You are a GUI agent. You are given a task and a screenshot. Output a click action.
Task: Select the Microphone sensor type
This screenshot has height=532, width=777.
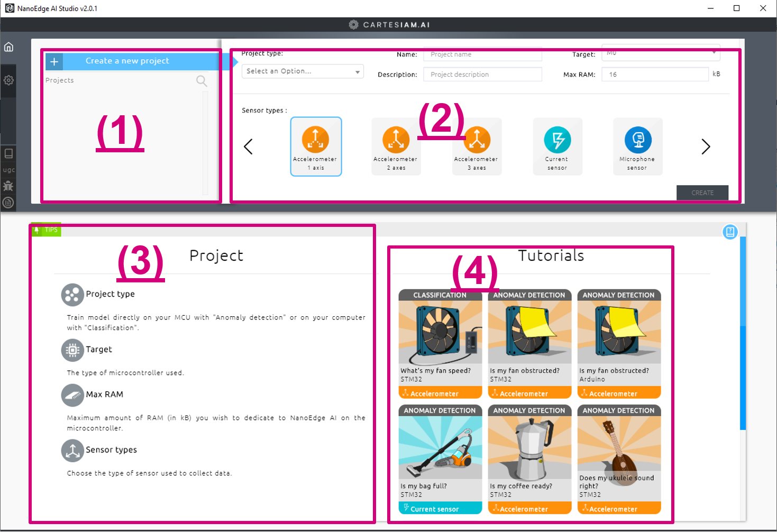[x=638, y=146]
